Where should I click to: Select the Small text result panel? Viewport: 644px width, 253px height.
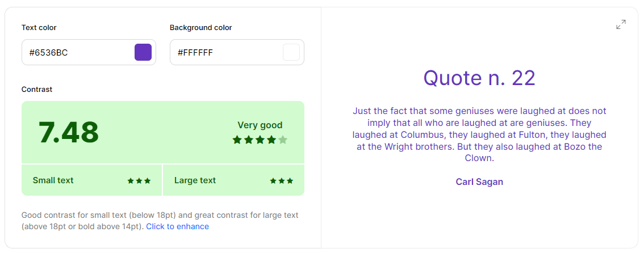click(x=92, y=180)
